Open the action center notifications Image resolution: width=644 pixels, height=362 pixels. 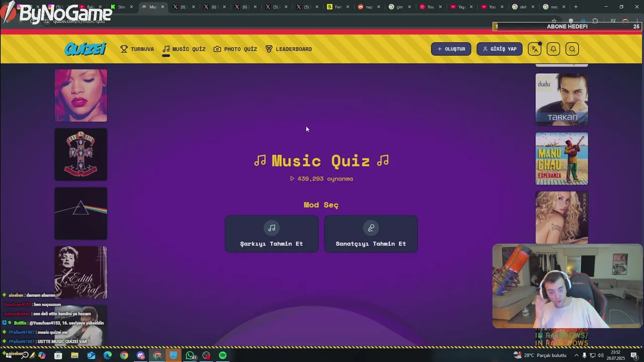(634, 355)
